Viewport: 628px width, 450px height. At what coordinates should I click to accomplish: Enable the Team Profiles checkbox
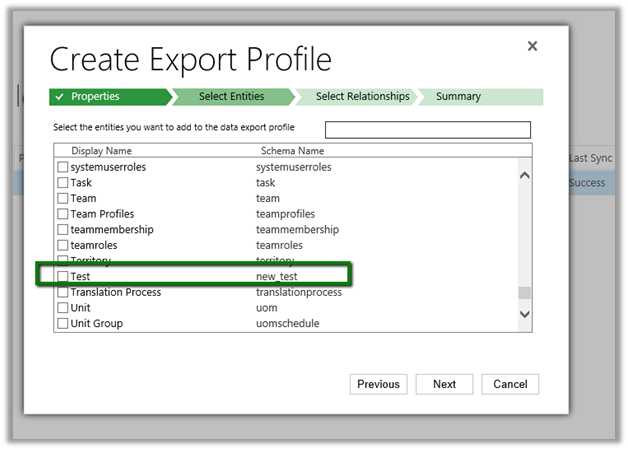click(x=63, y=214)
